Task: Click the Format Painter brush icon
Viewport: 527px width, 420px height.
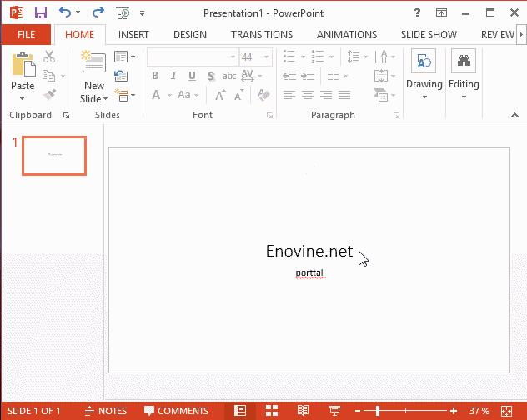Action: (x=49, y=95)
